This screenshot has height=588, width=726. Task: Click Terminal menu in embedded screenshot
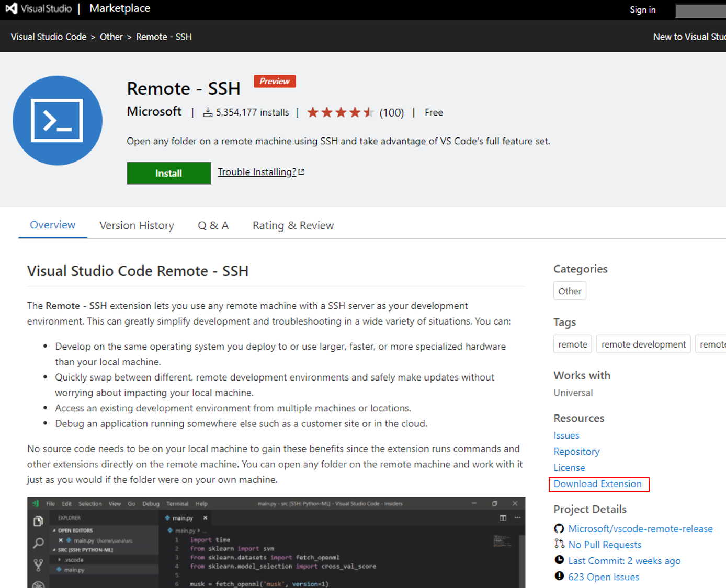tap(177, 504)
